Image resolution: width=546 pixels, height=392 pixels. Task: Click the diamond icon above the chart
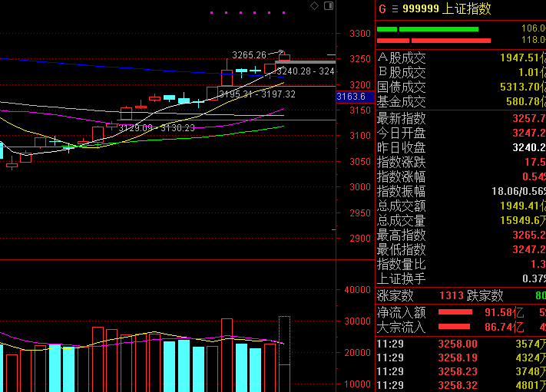314,5
